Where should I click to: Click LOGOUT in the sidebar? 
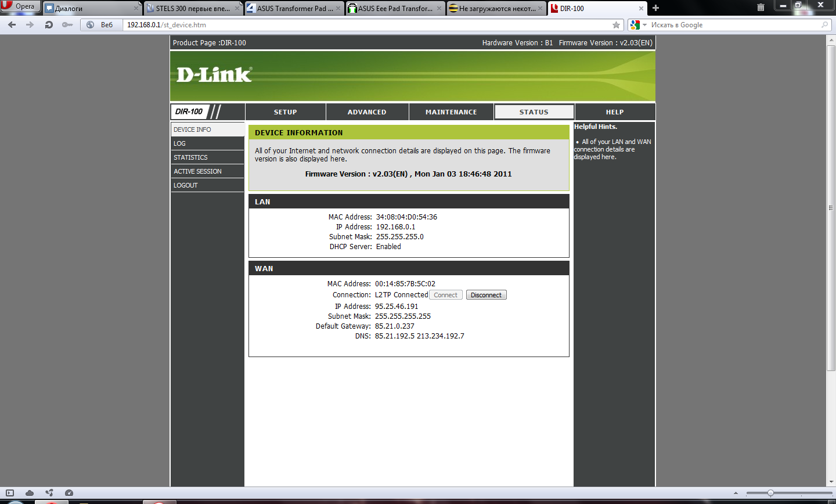click(207, 185)
